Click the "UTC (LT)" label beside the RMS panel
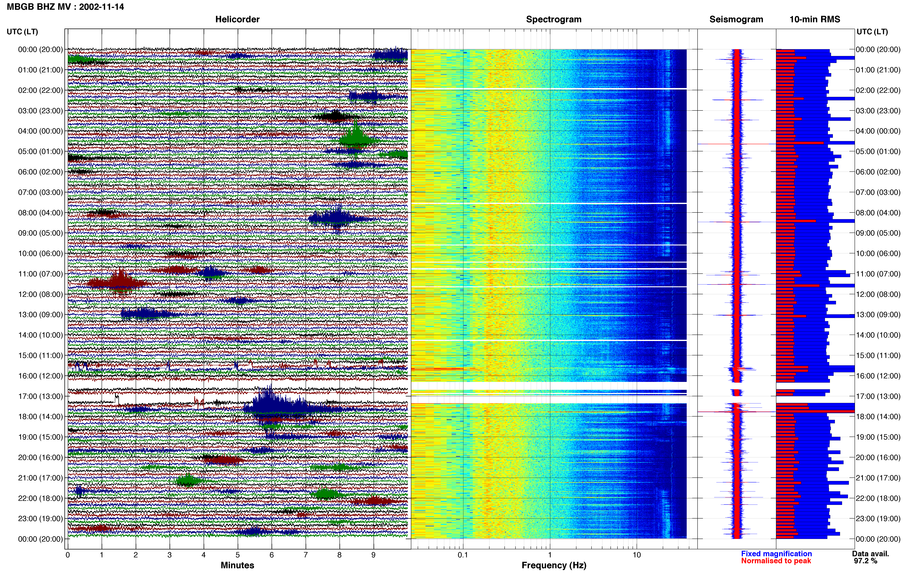 coord(872,32)
